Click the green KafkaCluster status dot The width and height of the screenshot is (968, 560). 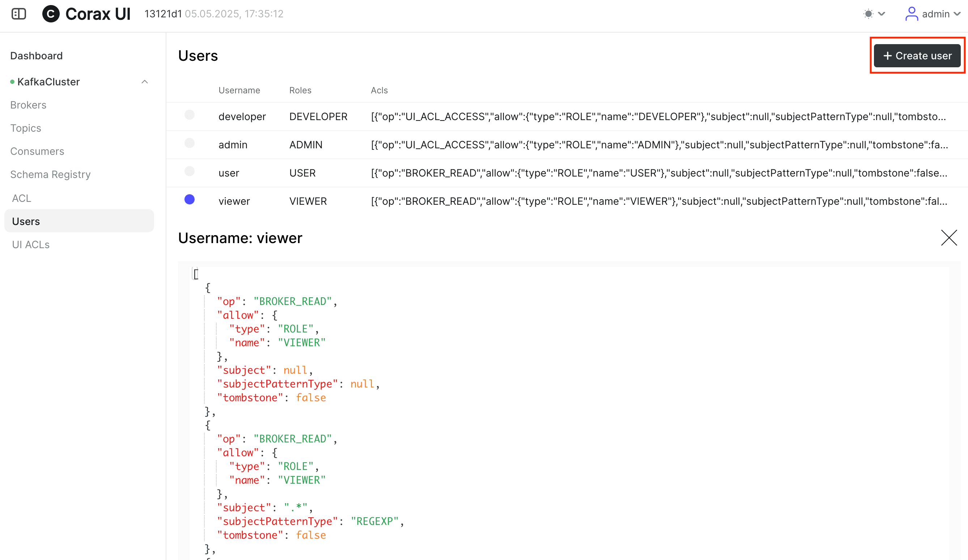(12, 82)
